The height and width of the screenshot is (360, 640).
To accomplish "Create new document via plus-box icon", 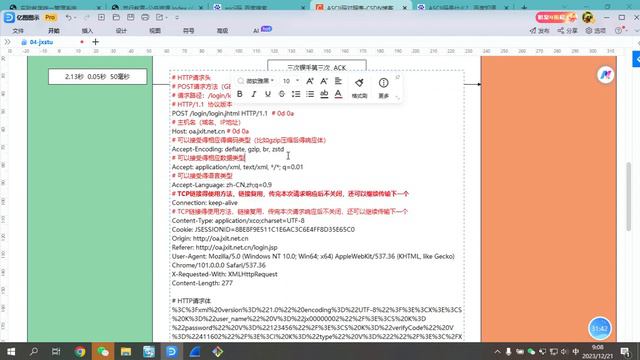I will coord(101,18).
